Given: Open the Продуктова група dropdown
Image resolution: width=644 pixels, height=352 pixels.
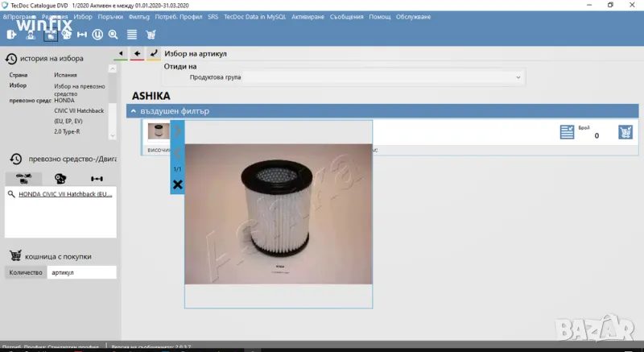Looking at the screenshot, I should 518,77.
